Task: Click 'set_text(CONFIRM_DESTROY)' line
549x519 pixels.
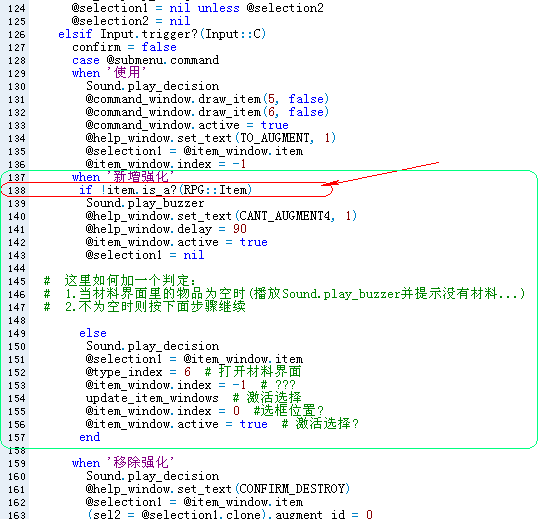Action: (x=218, y=489)
